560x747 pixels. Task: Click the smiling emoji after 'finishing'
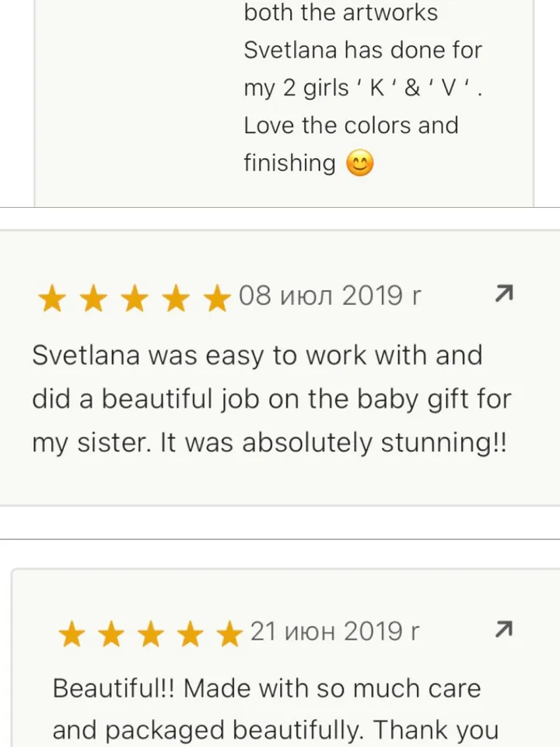tap(359, 163)
